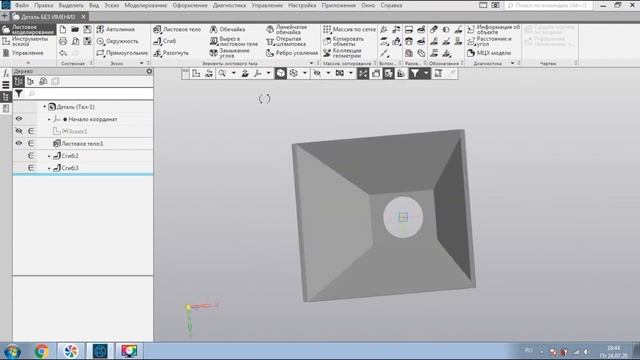
Task: Undo the last action arrow icon
Action: (x=63, y=53)
